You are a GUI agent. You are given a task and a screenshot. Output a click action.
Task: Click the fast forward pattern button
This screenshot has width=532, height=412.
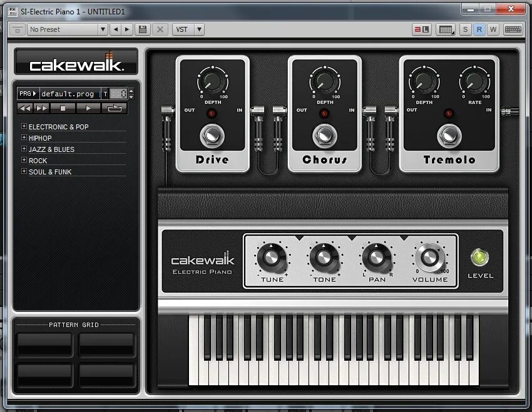[x=42, y=108]
